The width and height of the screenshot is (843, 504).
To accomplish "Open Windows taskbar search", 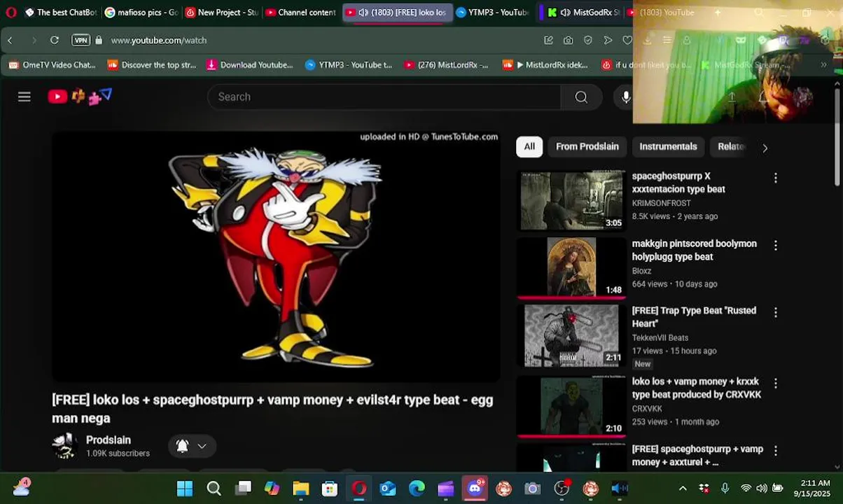I will click(214, 489).
